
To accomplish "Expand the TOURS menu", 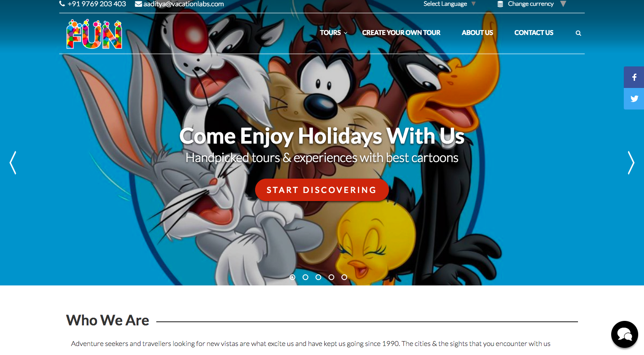I will pyautogui.click(x=333, y=33).
